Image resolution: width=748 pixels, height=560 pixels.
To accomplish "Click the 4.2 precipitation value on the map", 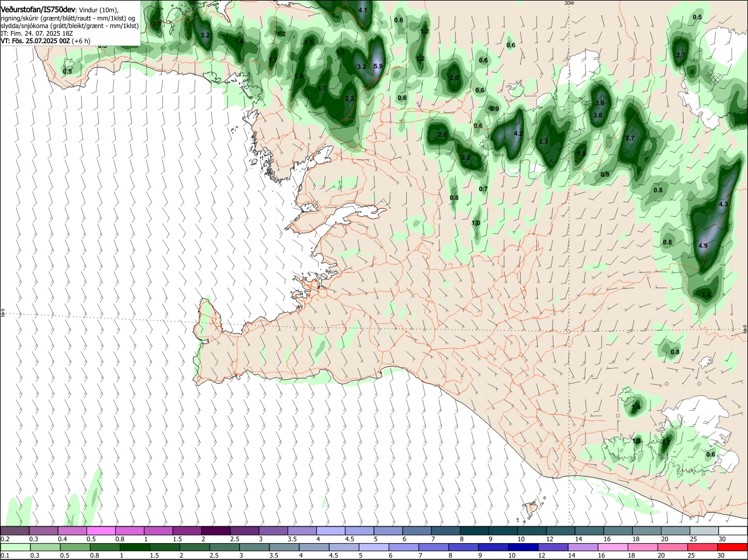I will tap(518, 133).
